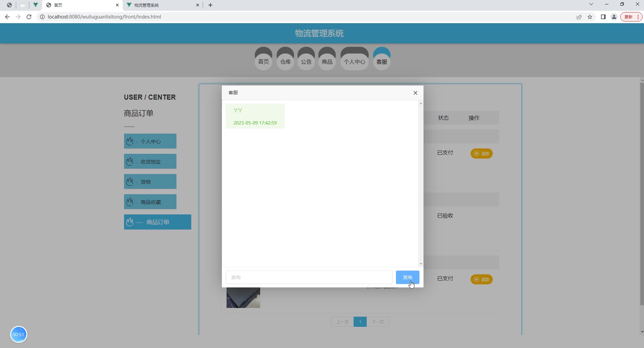This screenshot has height=348, width=644.
Task: Switch to the 首页 tab
Action: coord(82,5)
